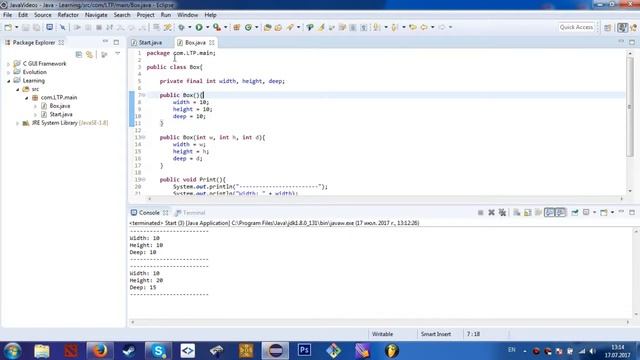Click the Pin Console icon
Screen dimensions: 640x360
tap(575, 213)
